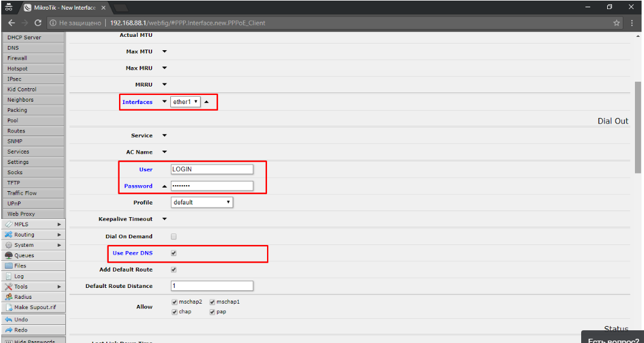Open Firewall in sidebar
Image resolution: width=644 pixels, height=343 pixels.
(33, 58)
